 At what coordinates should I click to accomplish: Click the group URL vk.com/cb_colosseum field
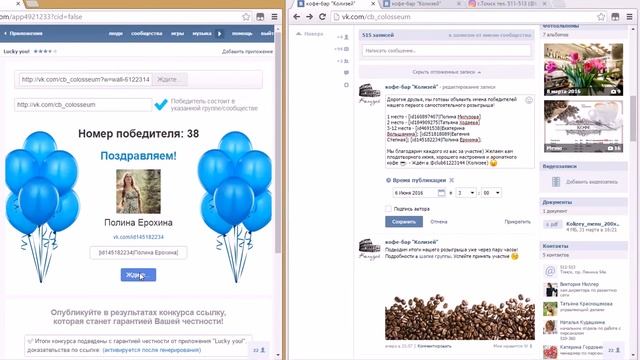tap(83, 104)
